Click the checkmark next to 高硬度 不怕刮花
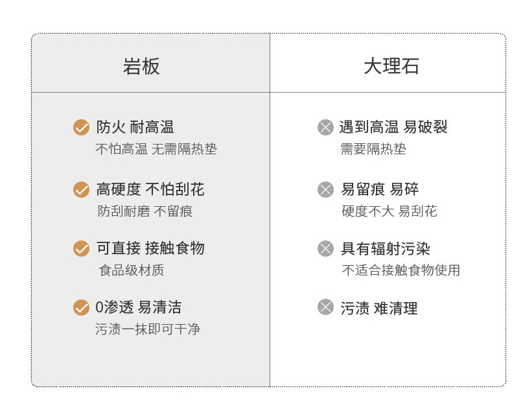This screenshot has width=512, height=420. [x=81, y=190]
